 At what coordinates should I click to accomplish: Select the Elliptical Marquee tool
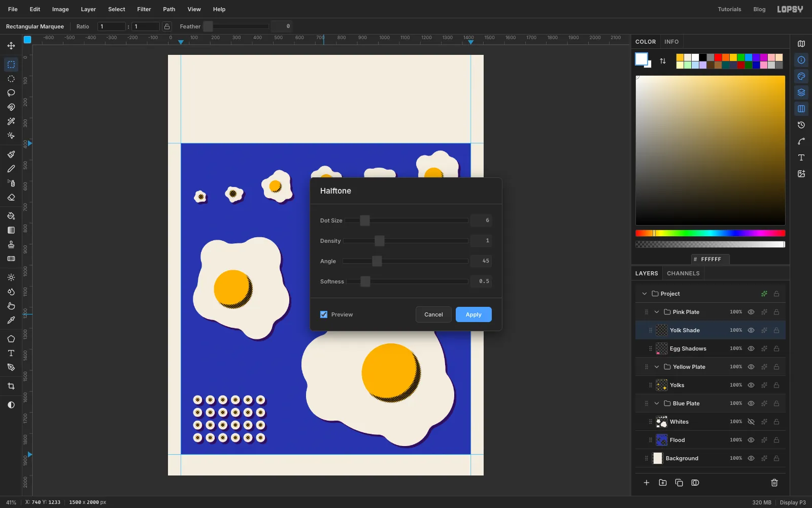(11, 79)
